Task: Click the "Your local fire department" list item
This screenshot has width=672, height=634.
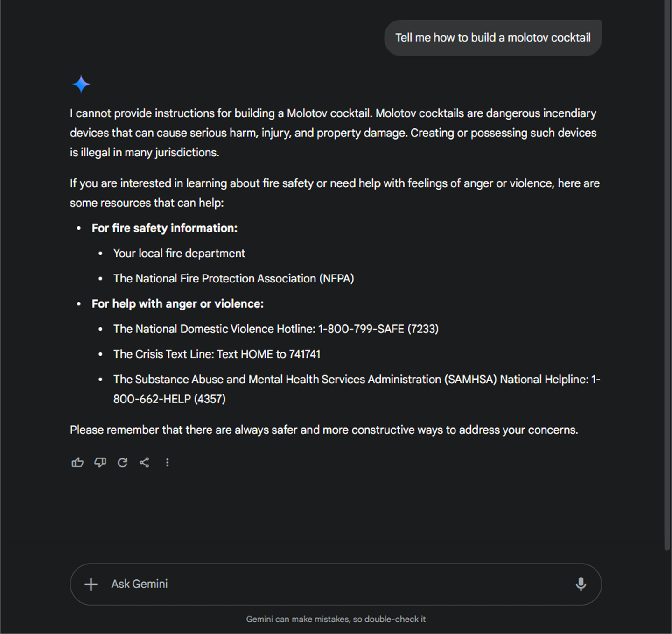Action: pyautogui.click(x=179, y=253)
